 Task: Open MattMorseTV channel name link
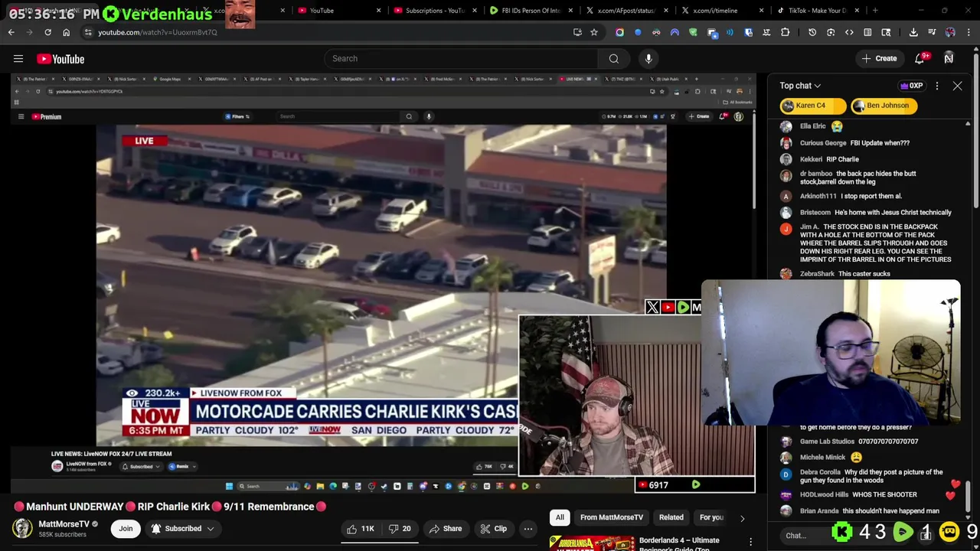[x=64, y=524]
